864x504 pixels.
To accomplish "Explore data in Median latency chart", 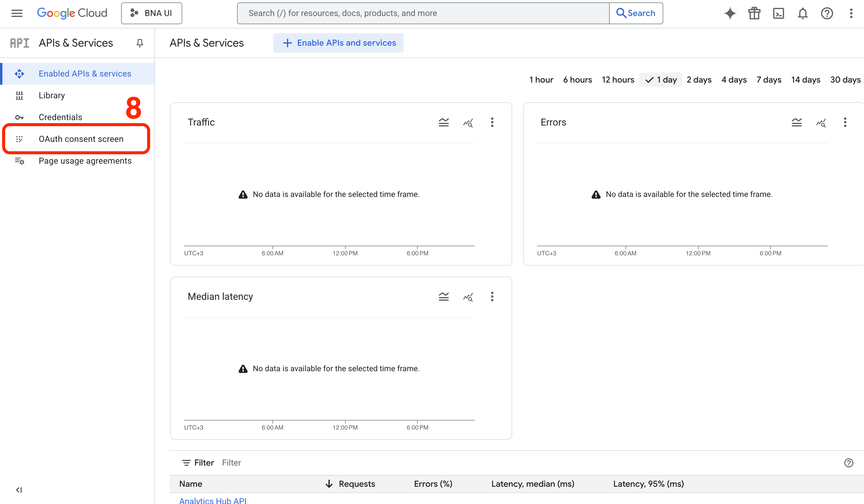I will [x=468, y=297].
